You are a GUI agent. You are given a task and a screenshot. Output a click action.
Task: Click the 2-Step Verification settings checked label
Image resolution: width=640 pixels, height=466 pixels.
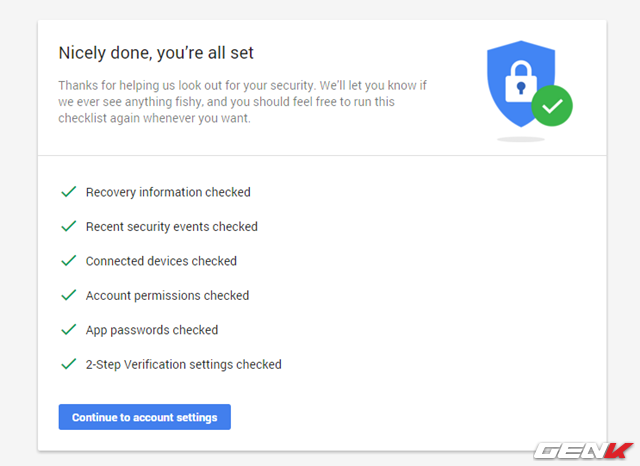click(184, 365)
